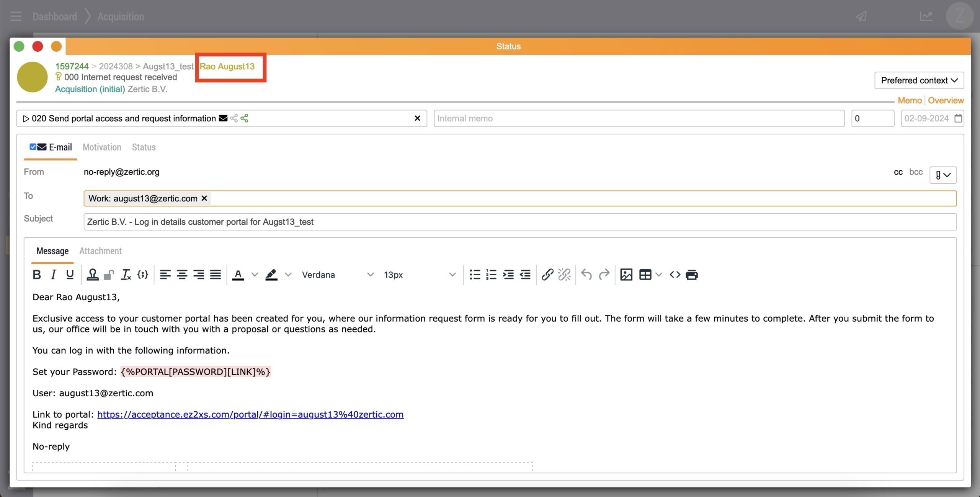Toggle the E-mail tab checkbox
Viewport: 980px width, 497px height.
33,147
